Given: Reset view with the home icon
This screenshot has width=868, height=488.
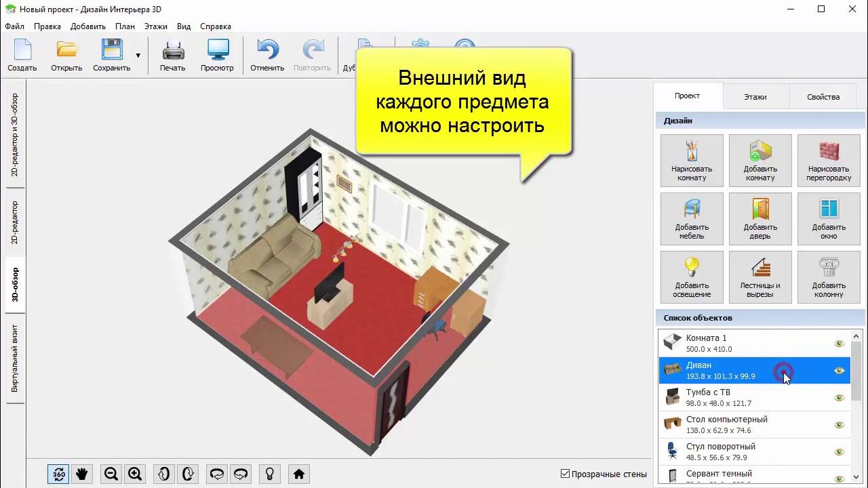Looking at the screenshot, I should point(299,474).
